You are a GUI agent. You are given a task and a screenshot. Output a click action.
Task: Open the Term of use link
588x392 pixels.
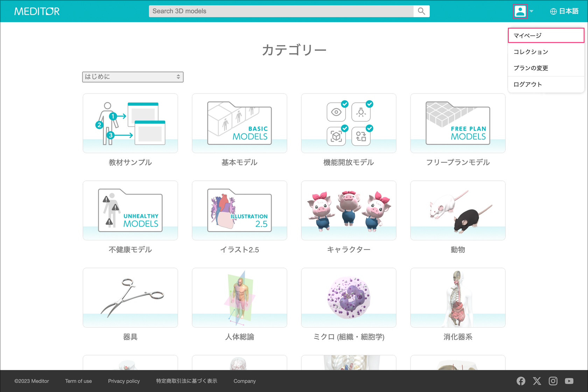(78, 381)
